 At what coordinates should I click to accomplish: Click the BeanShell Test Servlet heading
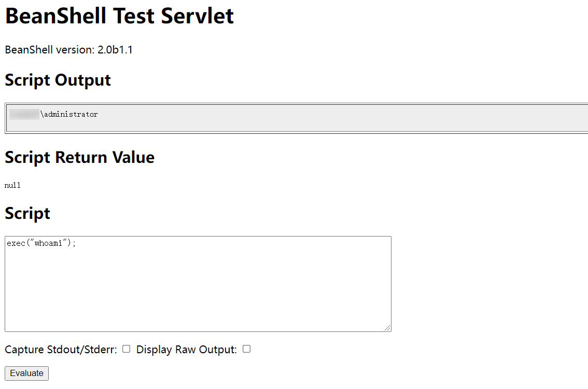click(x=119, y=16)
